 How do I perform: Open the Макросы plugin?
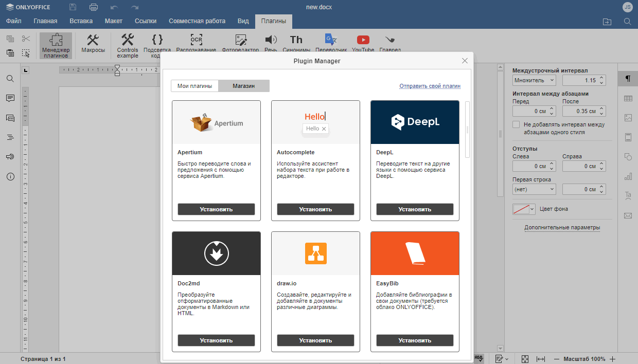[93, 44]
